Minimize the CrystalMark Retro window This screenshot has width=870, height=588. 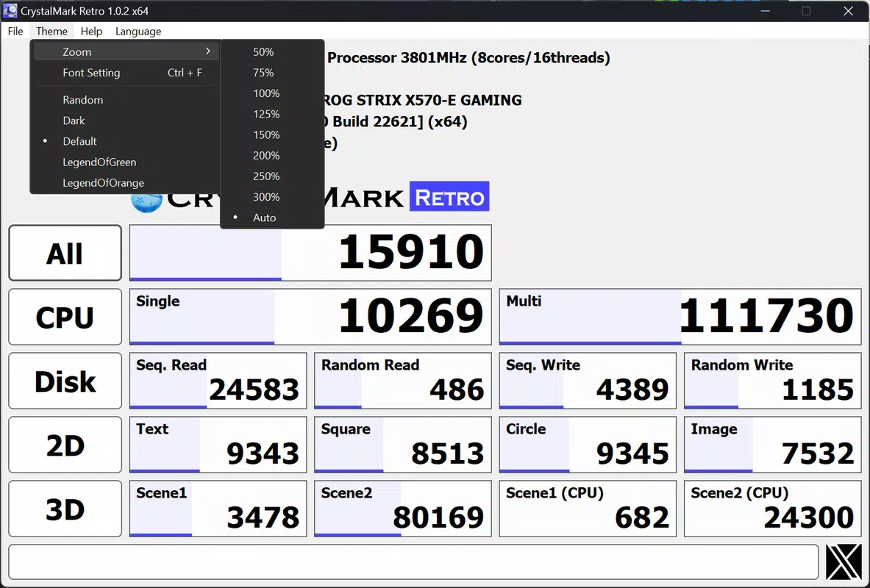[x=765, y=11]
